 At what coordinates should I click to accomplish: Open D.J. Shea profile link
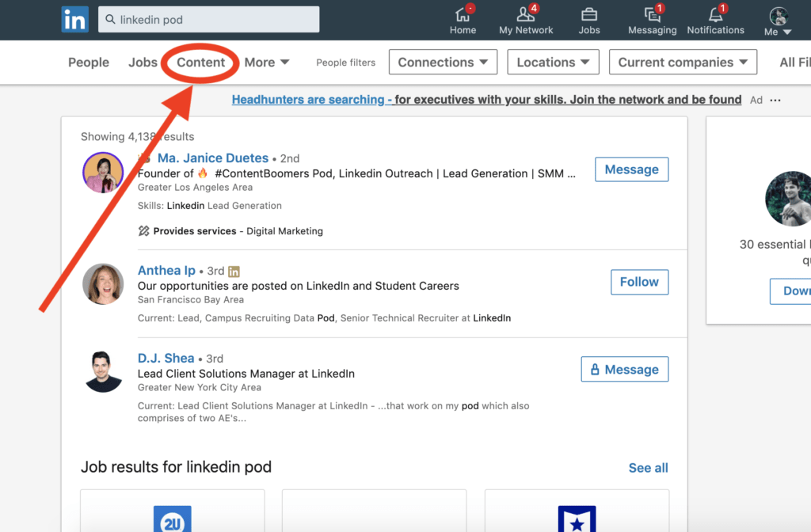pyautogui.click(x=166, y=359)
